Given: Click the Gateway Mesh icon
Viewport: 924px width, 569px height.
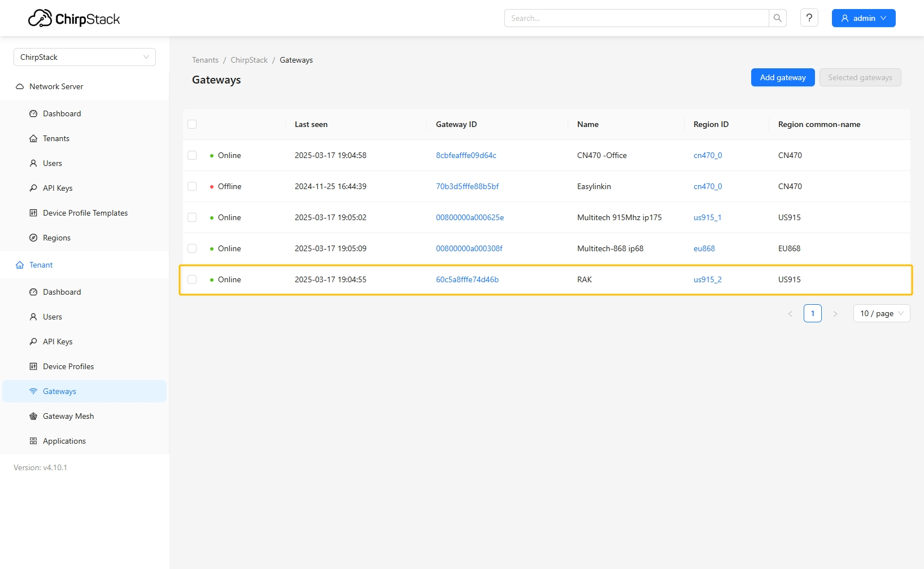Looking at the screenshot, I should coord(33,416).
